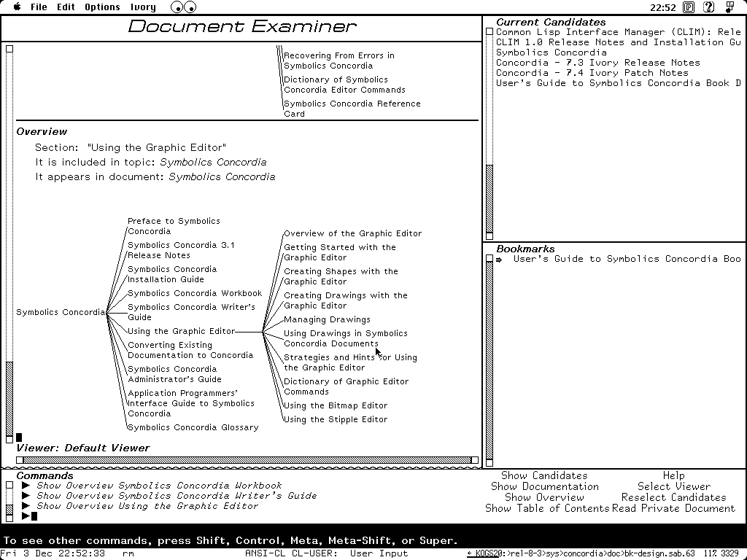Click Read Private Document

pos(673,508)
